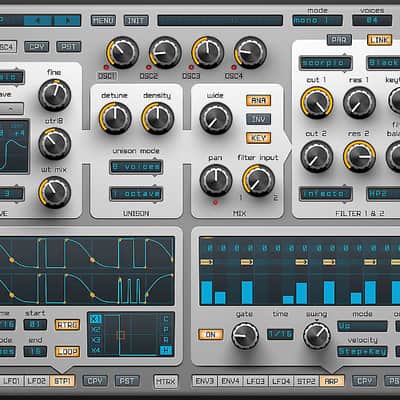This screenshot has width=400, height=400.
Task: Click the preset name display
Action: [220, 21]
